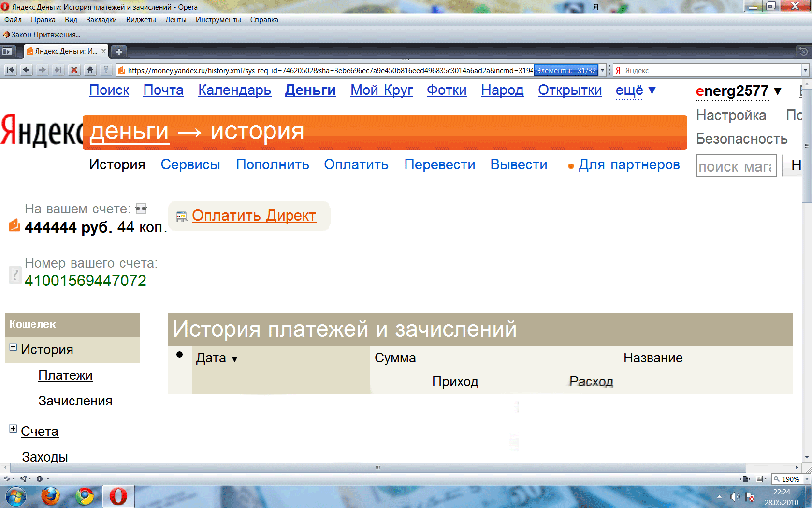This screenshot has height=508, width=812.
Task: Go back with the Back arrow
Action: 27,70
